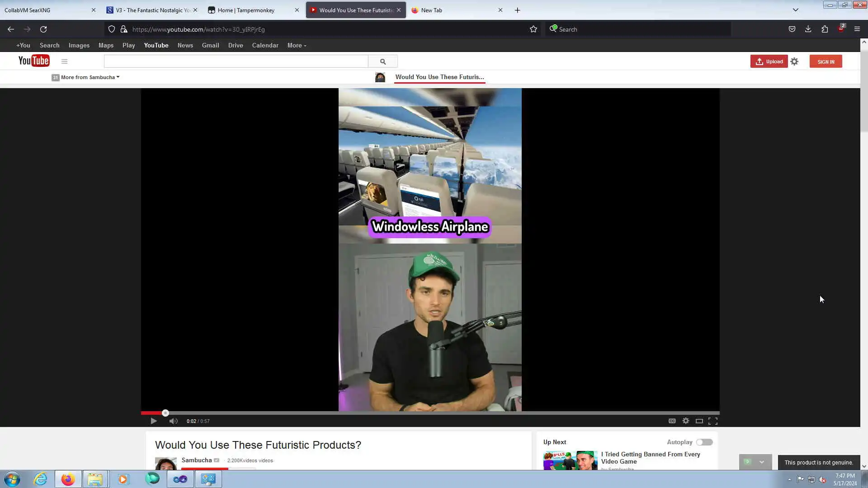Click the YouTube search magnifier button

383,61
